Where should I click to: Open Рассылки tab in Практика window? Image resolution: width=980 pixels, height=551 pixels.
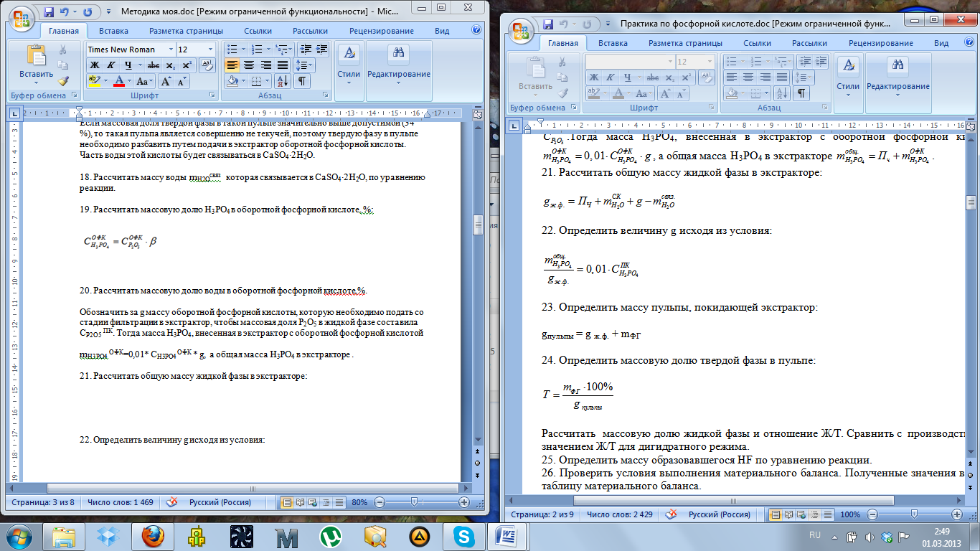click(809, 43)
